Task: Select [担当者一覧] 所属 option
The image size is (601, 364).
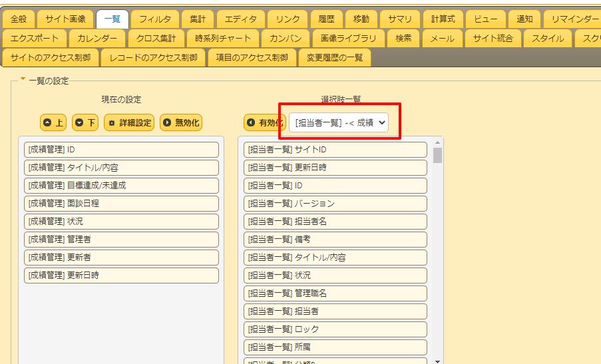Action: click(335, 347)
